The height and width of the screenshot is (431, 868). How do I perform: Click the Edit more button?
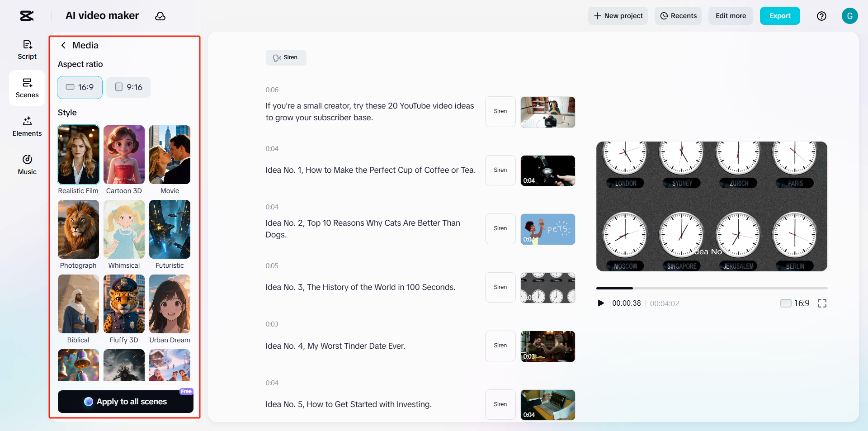click(x=731, y=16)
